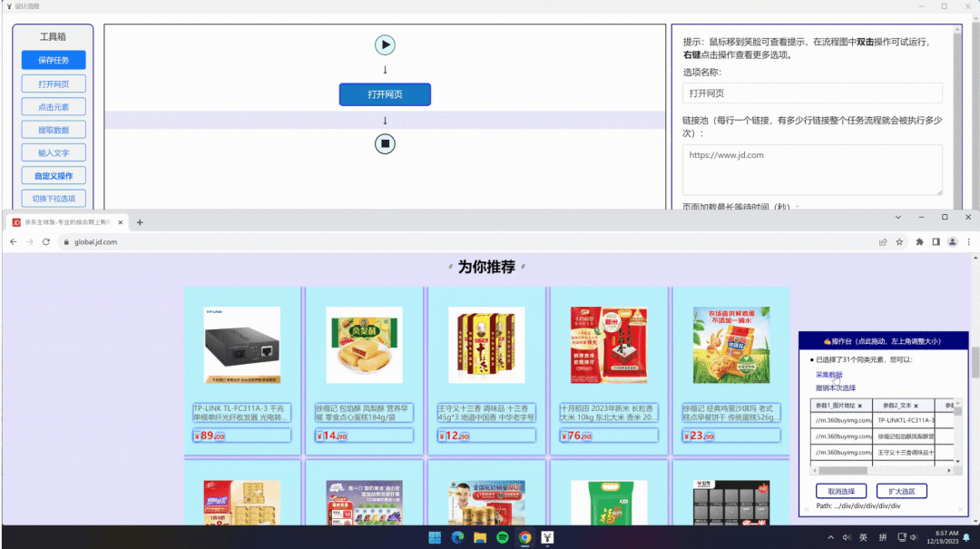Click the 取消选择 button
Screen dimensions: 980x549
841,492
